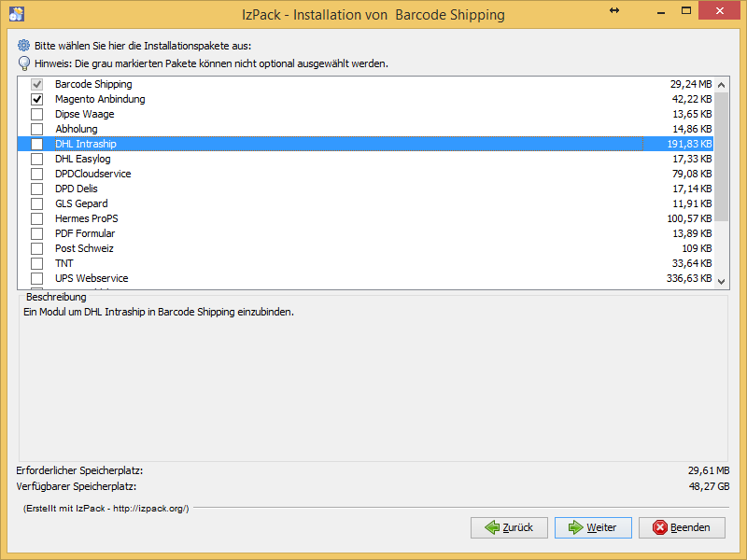
Task: Click the double-arrow resize icon in title bar
Action: coord(614,10)
